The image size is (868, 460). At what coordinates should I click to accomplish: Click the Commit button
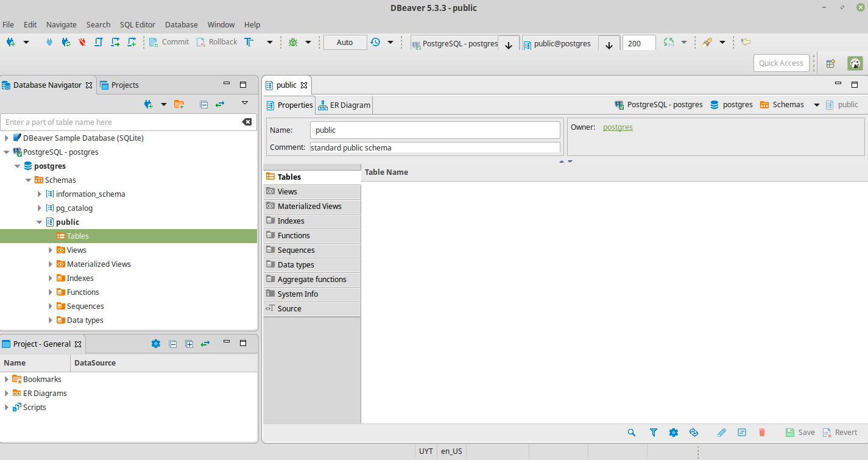click(169, 42)
